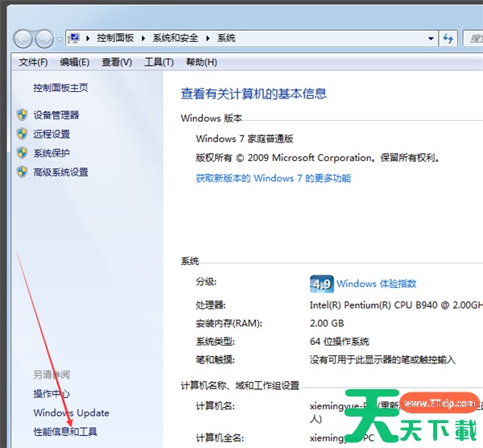Click the 没有可用于此显示器的笔或触控输入 text
The image size is (483, 448).
pos(382,360)
